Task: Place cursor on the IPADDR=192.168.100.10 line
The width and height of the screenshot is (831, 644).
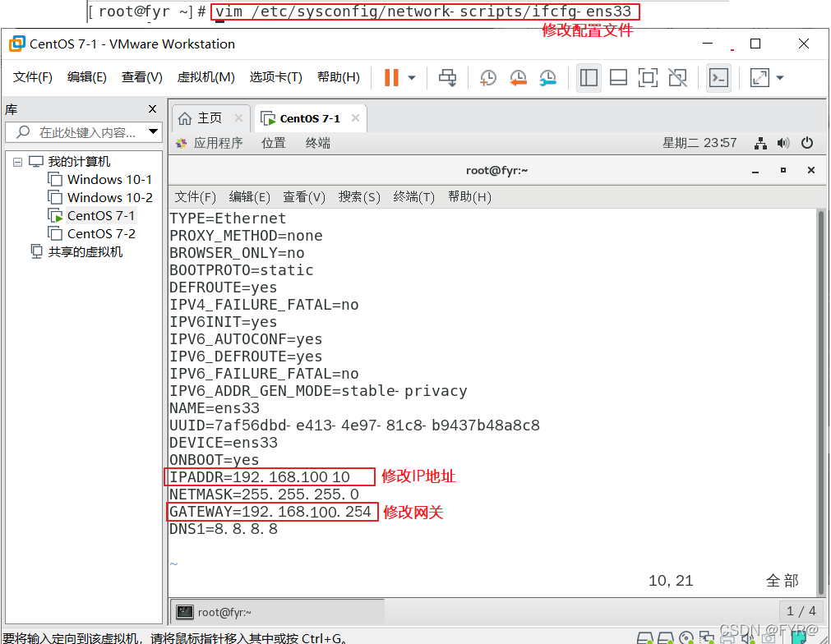Action: click(260, 477)
